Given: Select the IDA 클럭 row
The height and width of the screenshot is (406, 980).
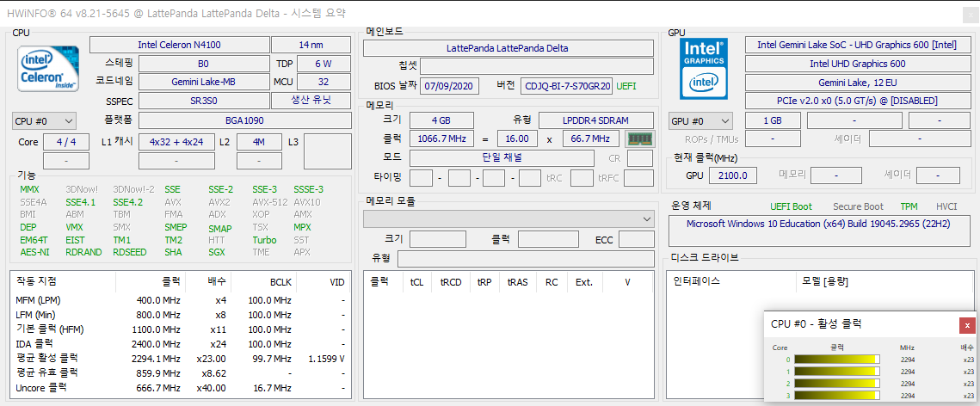Looking at the screenshot, I should coord(180,343).
